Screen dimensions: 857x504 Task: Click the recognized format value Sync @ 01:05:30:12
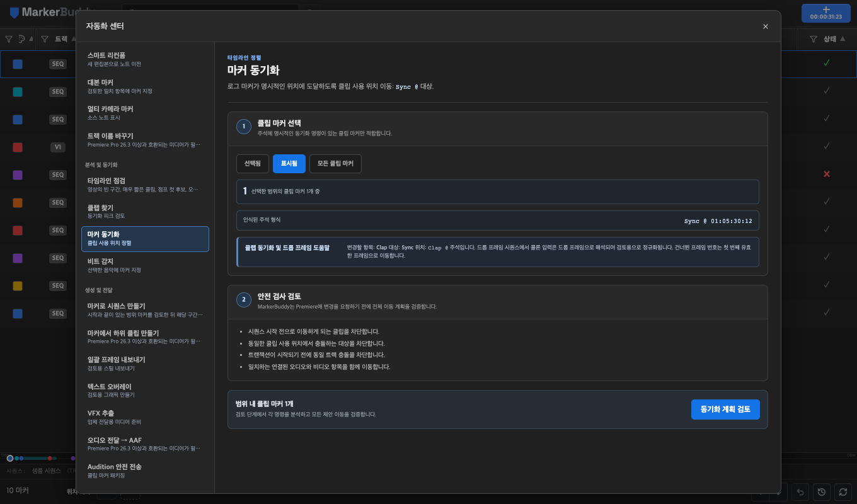(718, 221)
